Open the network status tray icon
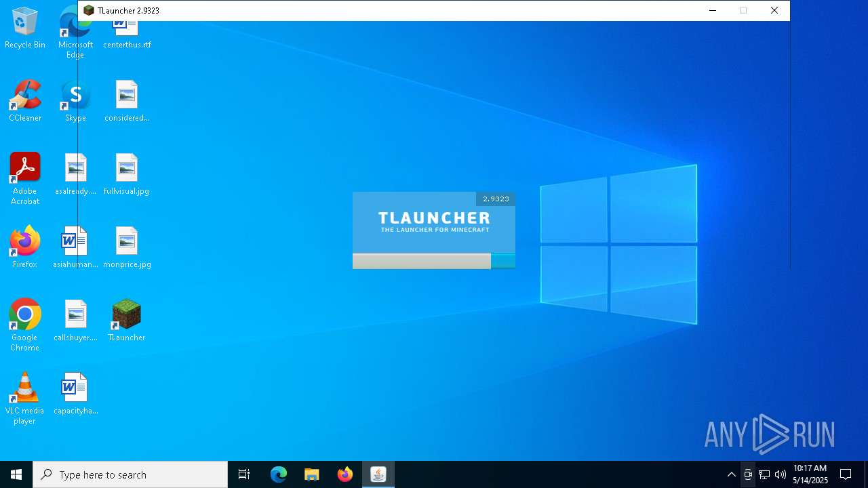The image size is (868, 488). pos(764,474)
